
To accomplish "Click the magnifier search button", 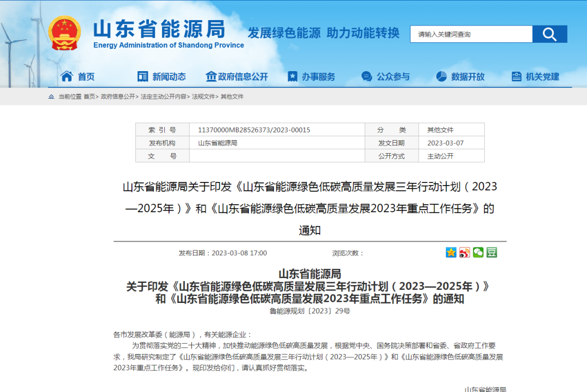I will point(549,34).
